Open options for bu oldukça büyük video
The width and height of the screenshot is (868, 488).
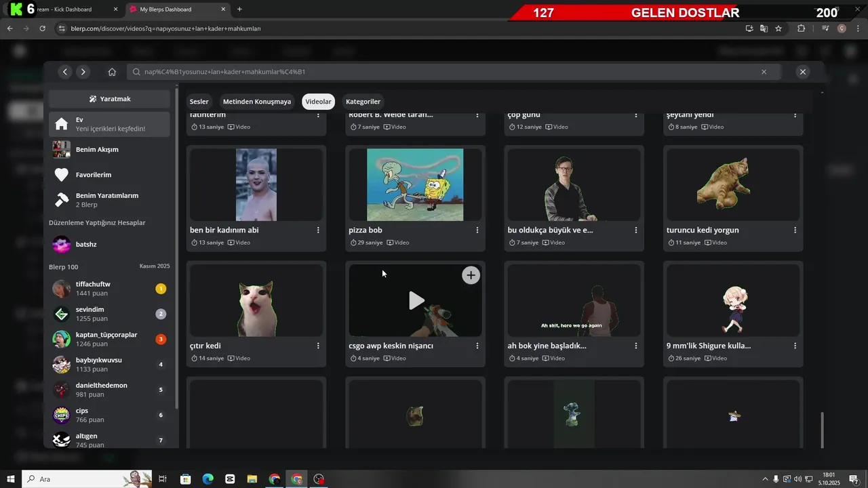pos(636,230)
